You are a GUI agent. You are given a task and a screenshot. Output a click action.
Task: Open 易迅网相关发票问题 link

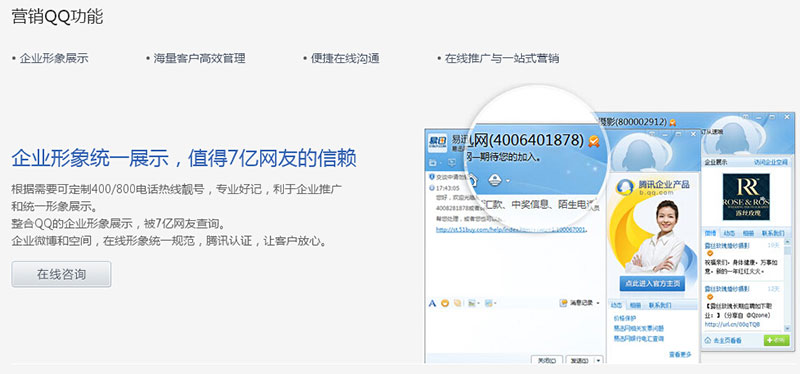pos(639,328)
